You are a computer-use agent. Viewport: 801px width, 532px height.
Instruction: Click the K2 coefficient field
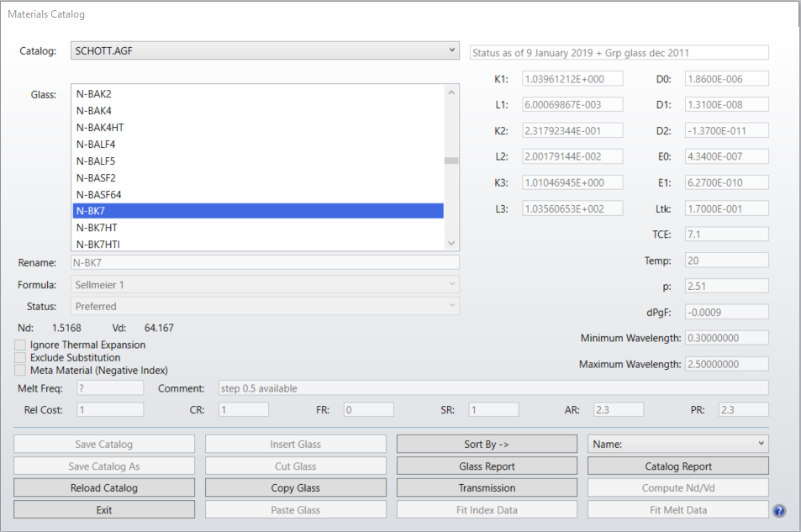coord(572,131)
